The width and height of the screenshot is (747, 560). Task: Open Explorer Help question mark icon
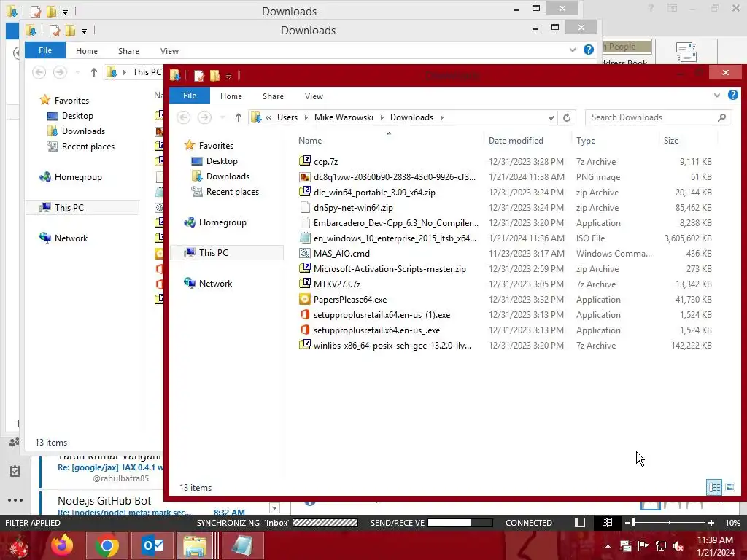(x=732, y=95)
